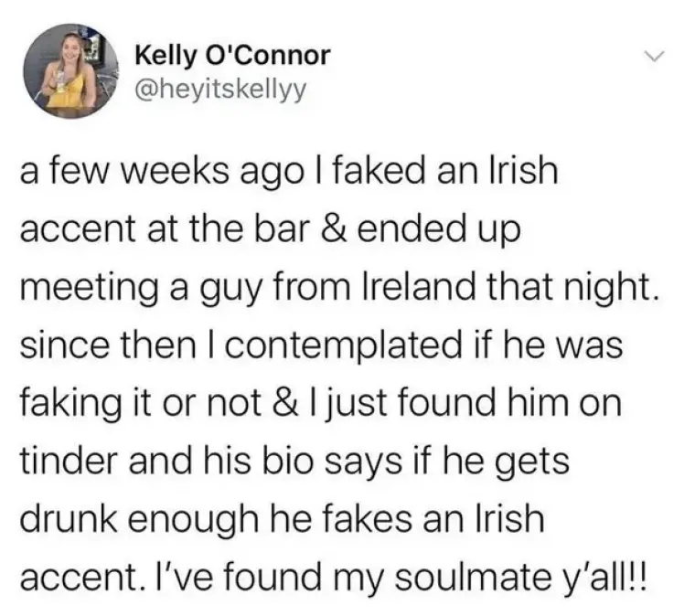The width and height of the screenshot is (695, 616).
Task: Click the display name Kelly O'Connor
Action: (x=232, y=57)
